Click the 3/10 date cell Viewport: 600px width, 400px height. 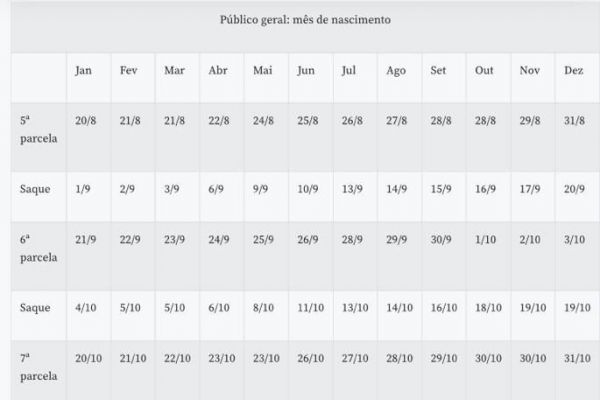point(574,240)
